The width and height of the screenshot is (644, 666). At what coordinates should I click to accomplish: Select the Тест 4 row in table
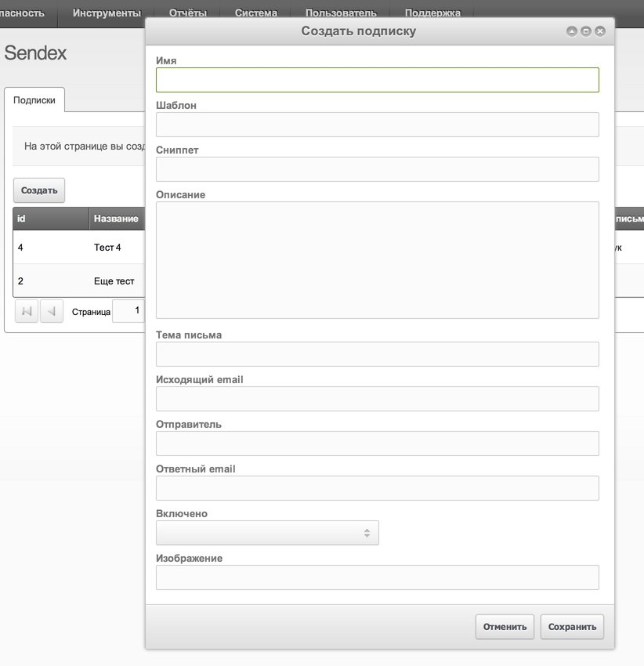click(78, 248)
